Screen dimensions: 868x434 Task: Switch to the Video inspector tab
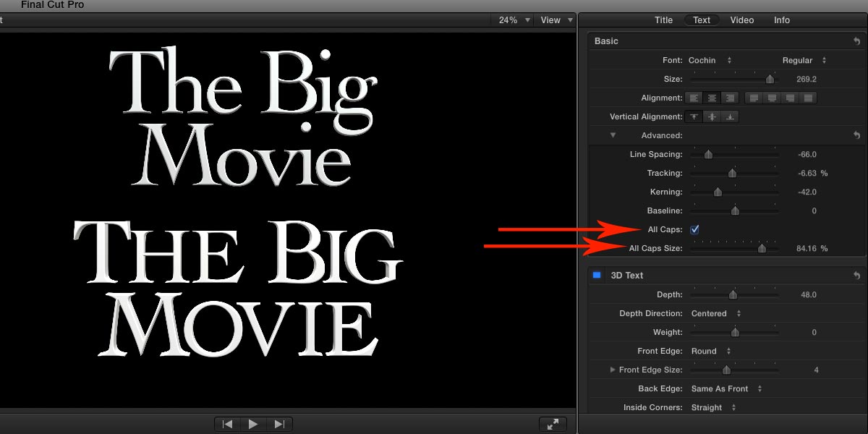(742, 20)
